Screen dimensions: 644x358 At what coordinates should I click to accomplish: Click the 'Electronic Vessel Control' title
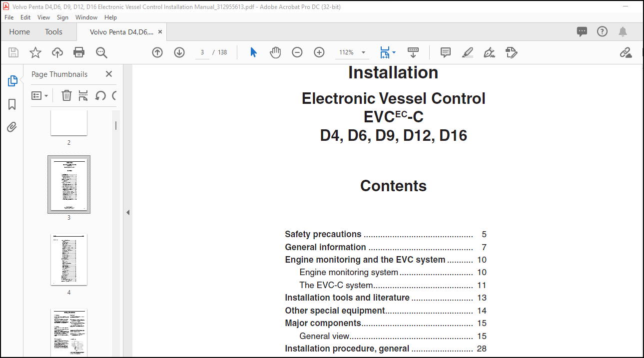click(x=394, y=98)
